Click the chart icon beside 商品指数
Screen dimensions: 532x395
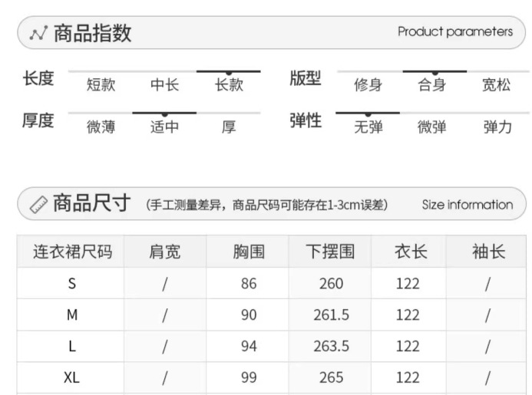coord(38,33)
